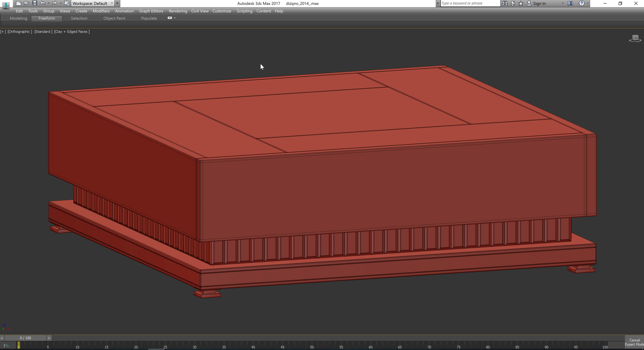
Task: Open the Content menu
Action: pyautogui.click(x=263, y=11)
